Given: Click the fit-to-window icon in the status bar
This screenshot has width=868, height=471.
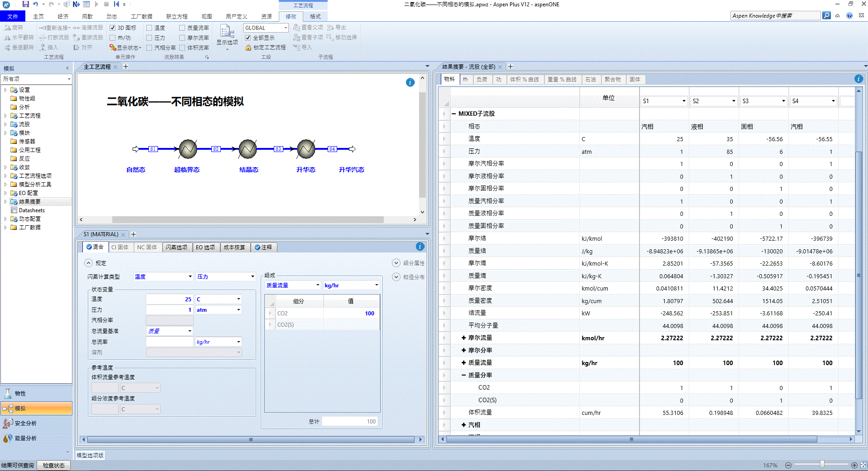Looking at the screenshot, I should (863, 465).
